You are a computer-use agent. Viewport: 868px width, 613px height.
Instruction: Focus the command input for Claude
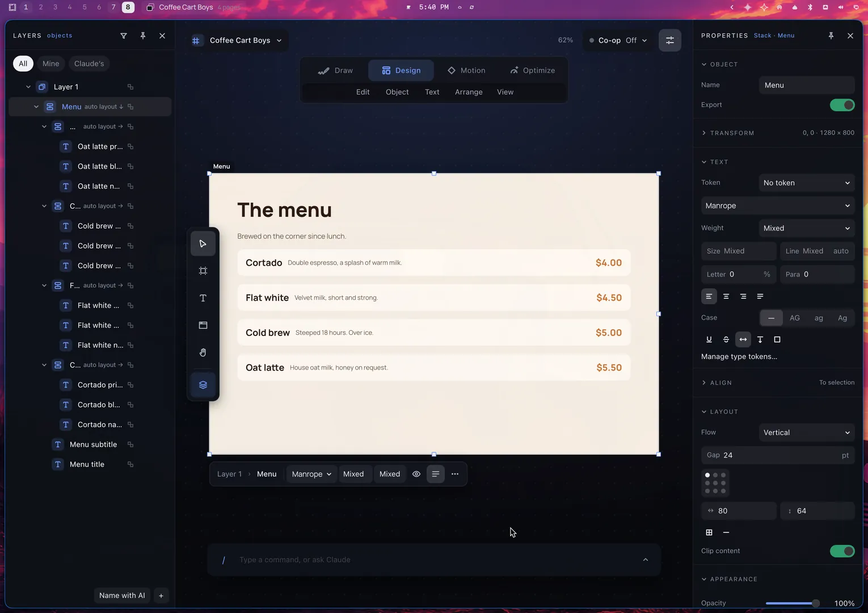point(434,560)
